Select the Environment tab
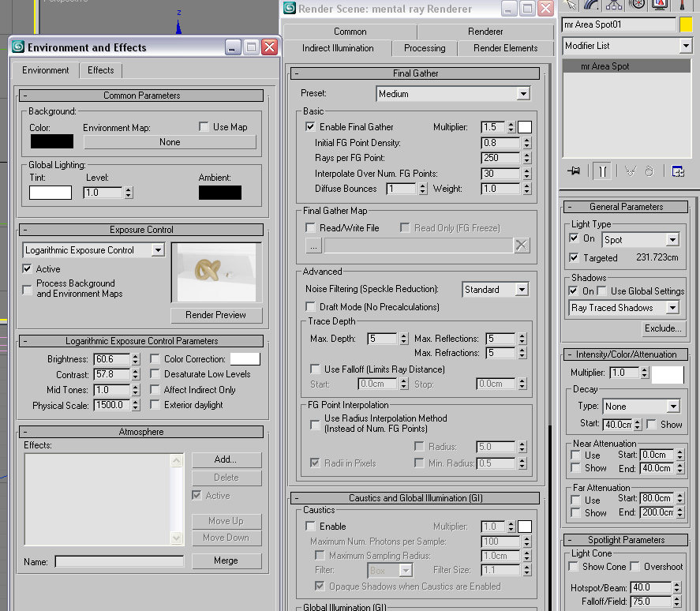Image resolution: width=700 pixels, height=611 pixels. coord(46,70)
